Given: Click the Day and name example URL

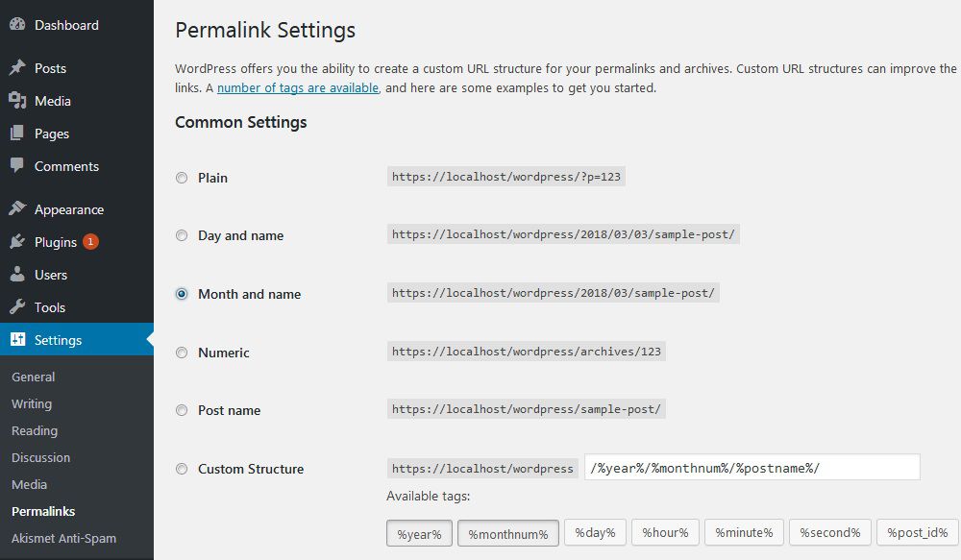Looking at the screenshot, I should (563, 234).
